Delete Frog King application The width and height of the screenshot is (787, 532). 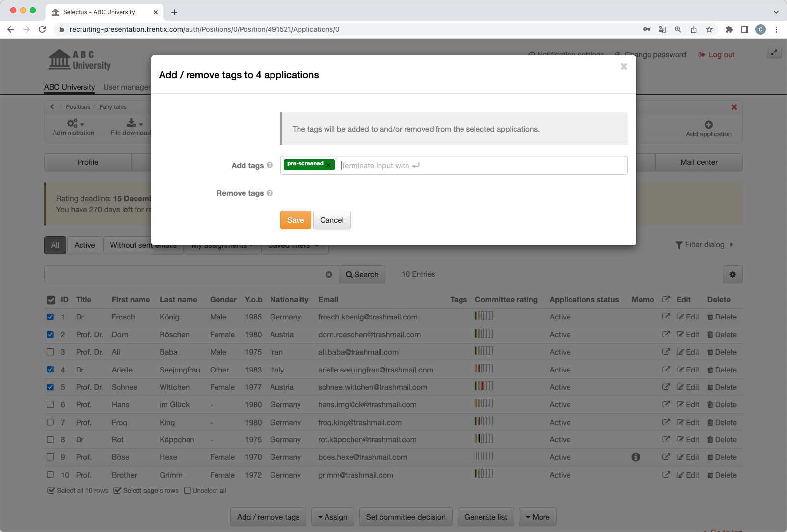(x=722, y=422)
